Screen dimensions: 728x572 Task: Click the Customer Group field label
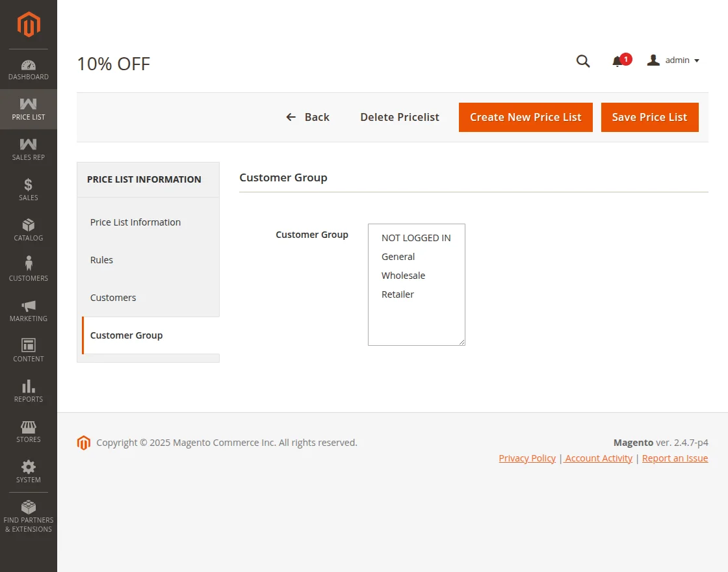click(312, 235)
